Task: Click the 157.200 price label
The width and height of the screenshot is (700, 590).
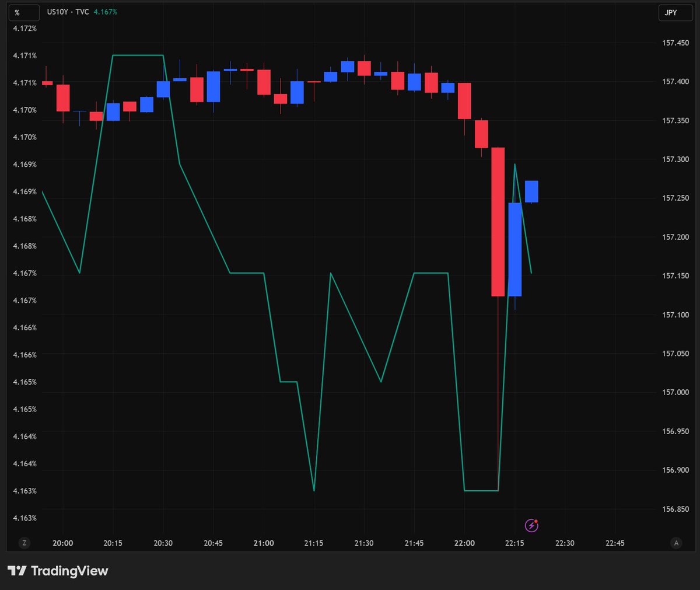Action: click(x=675, y=238)
